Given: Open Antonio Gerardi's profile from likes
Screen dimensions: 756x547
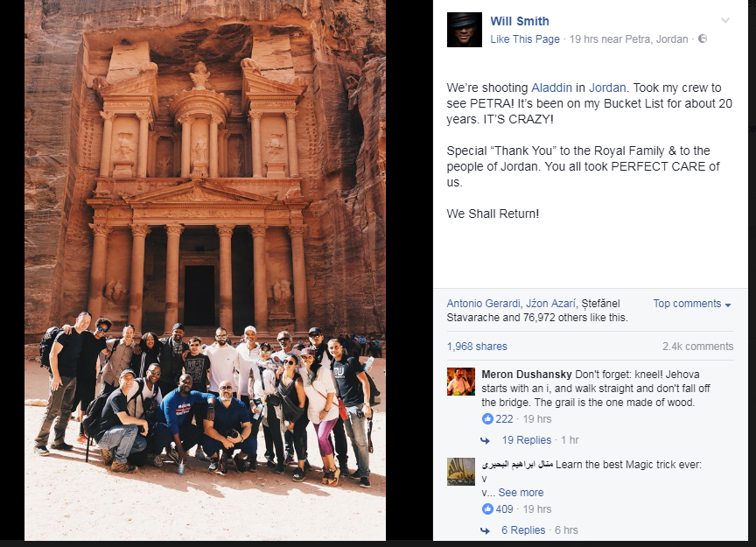Looking at the screenshot, I should [x=483, y=304].
